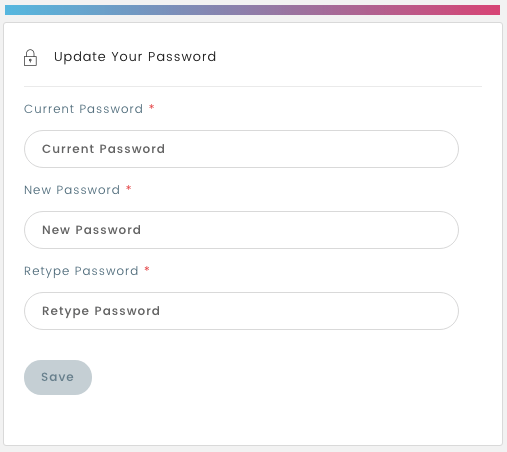The height and width of the screenshot is (452, 507).
Task: Focus the Current Password input field
Action: coord(241,149)
